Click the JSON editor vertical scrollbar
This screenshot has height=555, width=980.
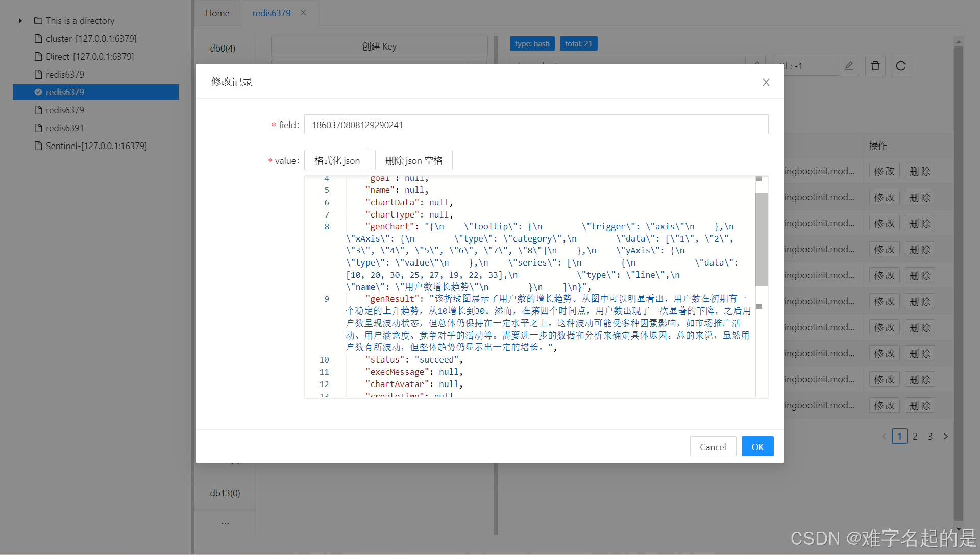point(761,239)
